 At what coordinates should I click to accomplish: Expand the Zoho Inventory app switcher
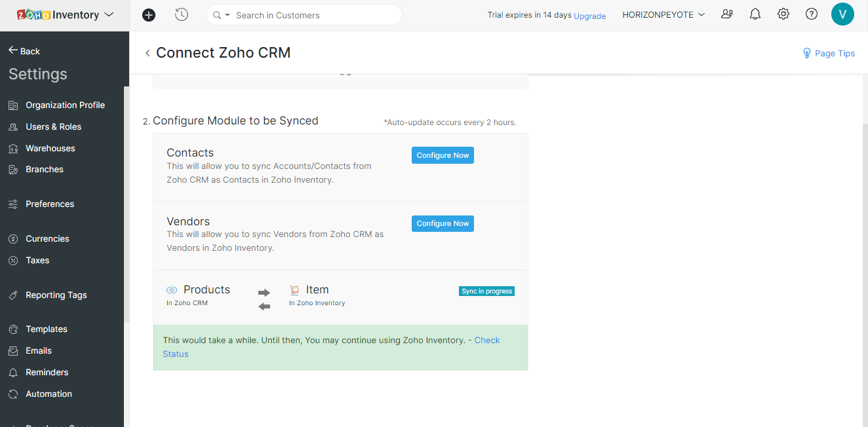coord(109,14)
